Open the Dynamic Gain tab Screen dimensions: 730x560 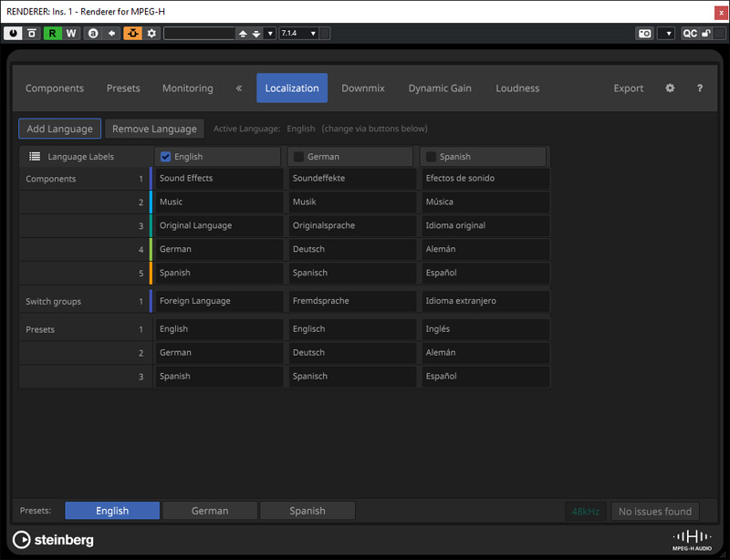point(440,88)
